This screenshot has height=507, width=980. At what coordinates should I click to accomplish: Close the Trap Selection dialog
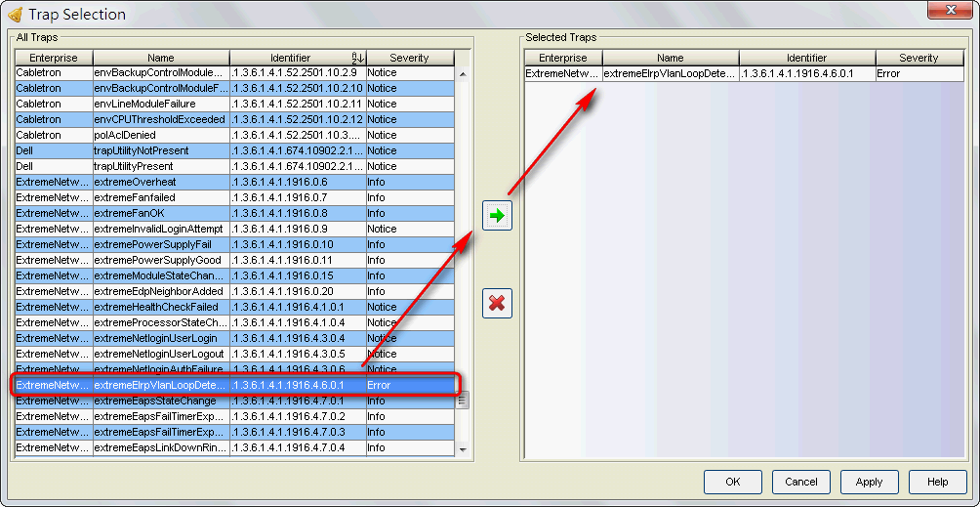point(950,9)
